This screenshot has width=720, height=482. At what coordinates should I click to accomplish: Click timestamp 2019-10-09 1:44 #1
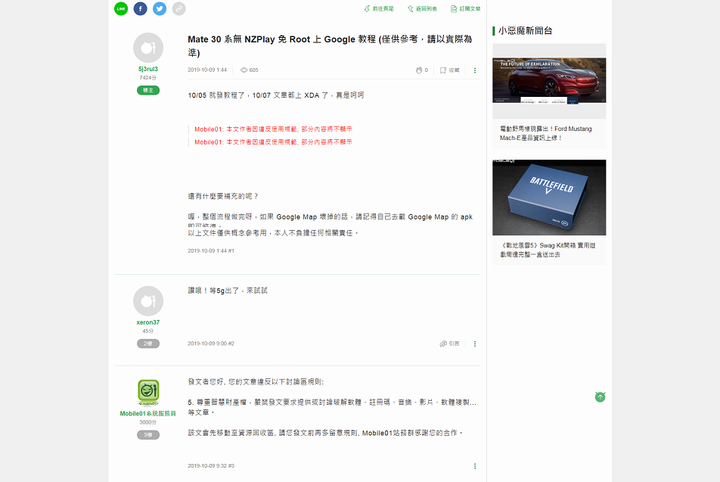coord(211,251)
